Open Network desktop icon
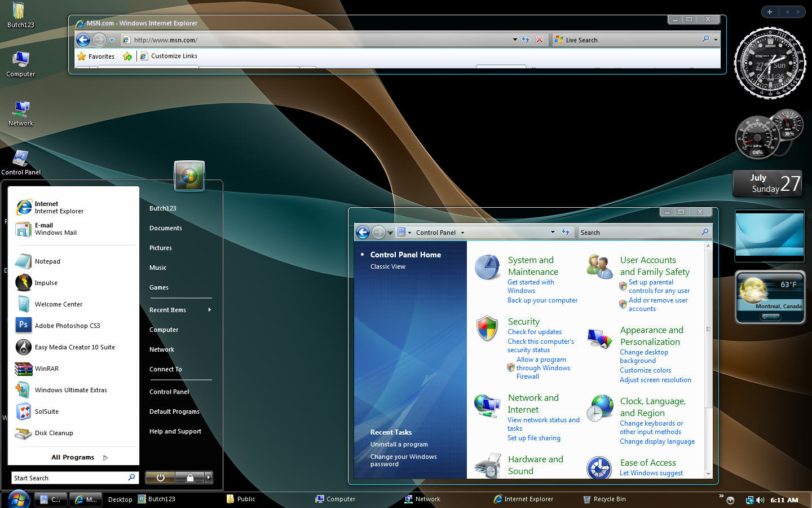This screenshot has width=812, height=508. point(20,113)
